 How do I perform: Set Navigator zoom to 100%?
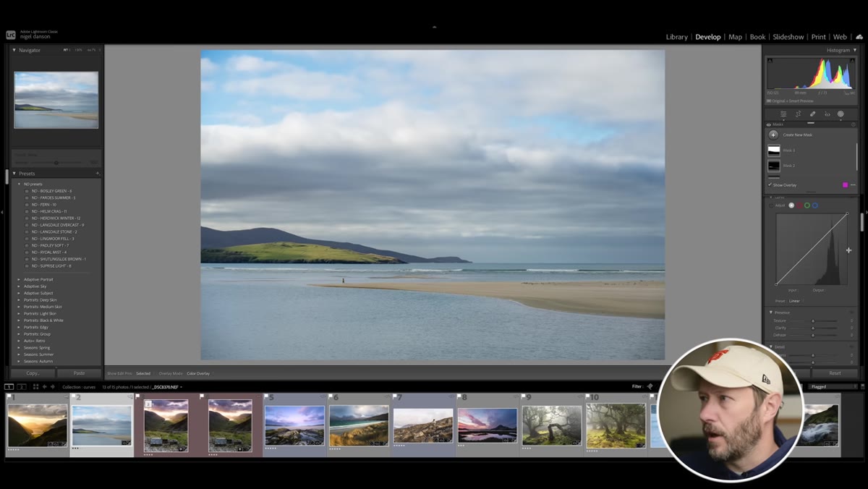[78, 50]
